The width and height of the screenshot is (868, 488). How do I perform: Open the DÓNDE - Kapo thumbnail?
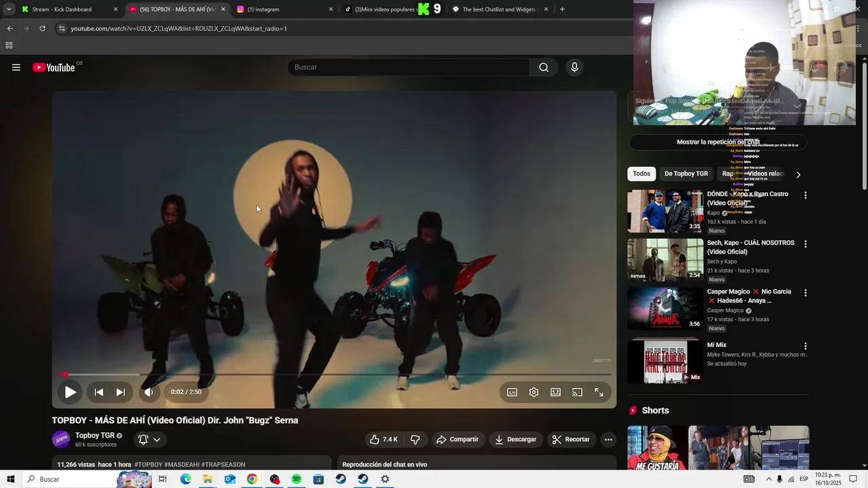(x=665, y=211)
